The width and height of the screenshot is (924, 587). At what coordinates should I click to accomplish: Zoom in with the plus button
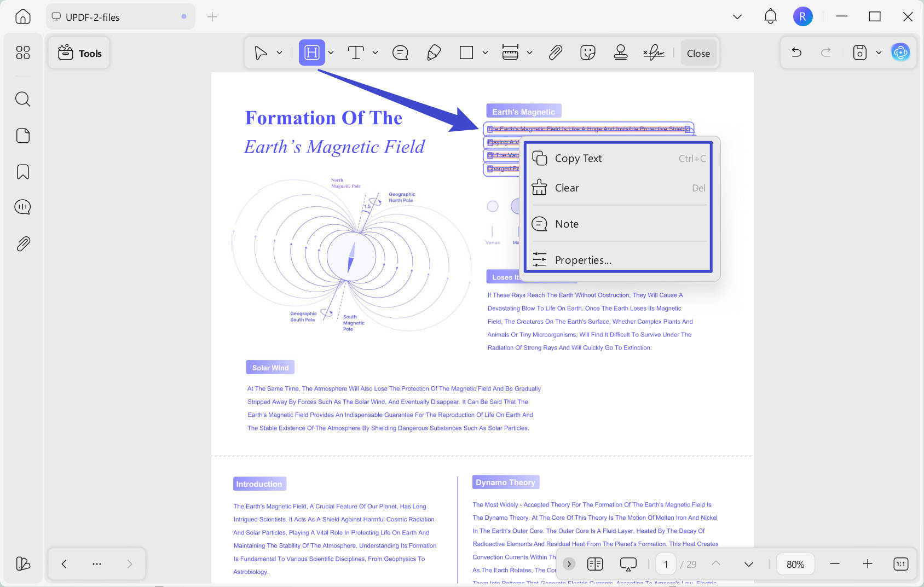[x=868, y=564]
